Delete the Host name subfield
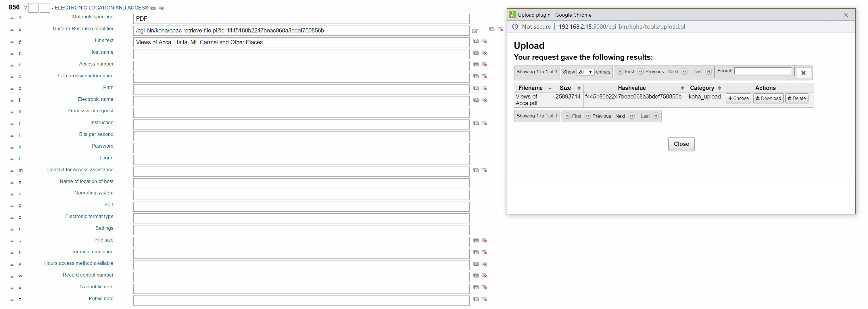868x309 pixels. click(x=484, y=53)
